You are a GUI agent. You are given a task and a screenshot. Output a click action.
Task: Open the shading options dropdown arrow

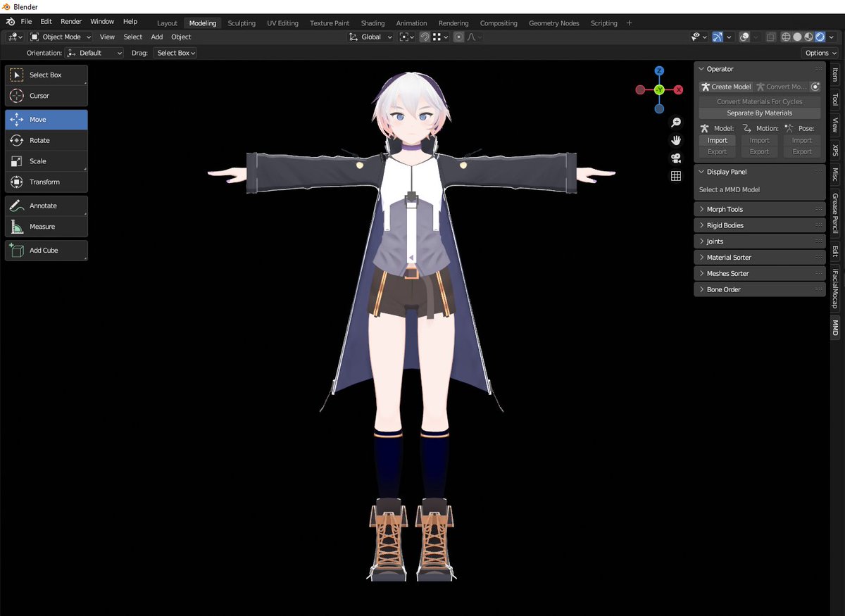pos(832,37)
